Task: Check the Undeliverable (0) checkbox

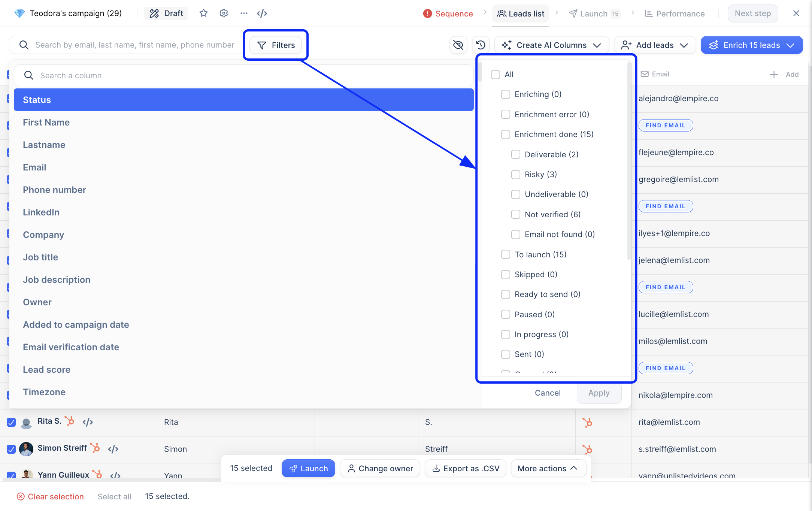Action: click(516, 194)
